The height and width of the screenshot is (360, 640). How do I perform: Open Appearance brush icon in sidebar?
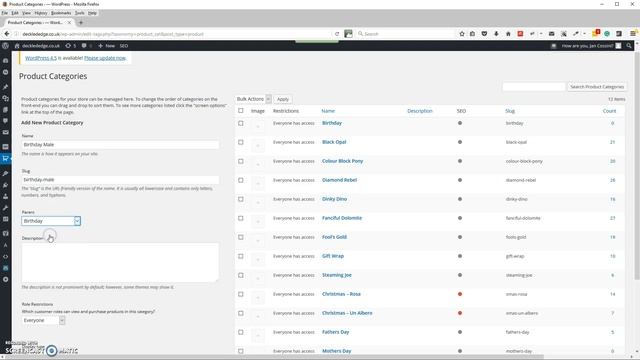[x=5, y=173]
